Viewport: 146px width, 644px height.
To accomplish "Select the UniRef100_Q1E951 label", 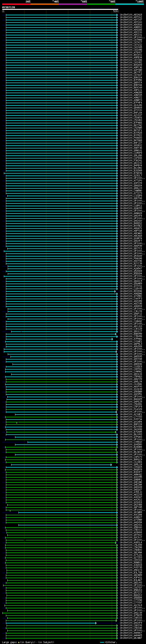I will [x=131, y=394].
